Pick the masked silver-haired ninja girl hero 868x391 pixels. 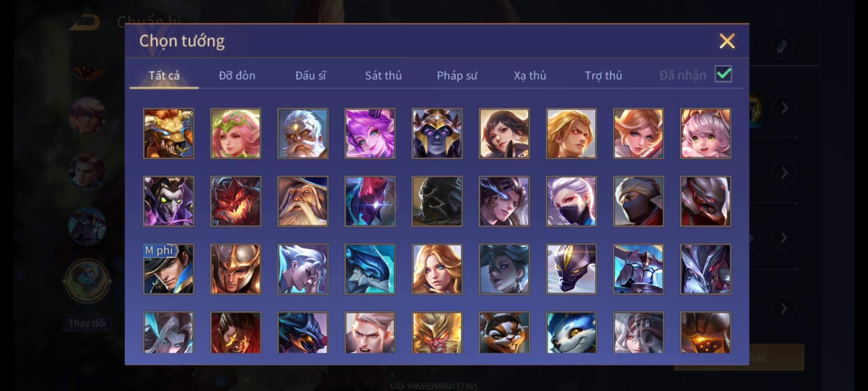pyautogui.click(x=571, y=201)
